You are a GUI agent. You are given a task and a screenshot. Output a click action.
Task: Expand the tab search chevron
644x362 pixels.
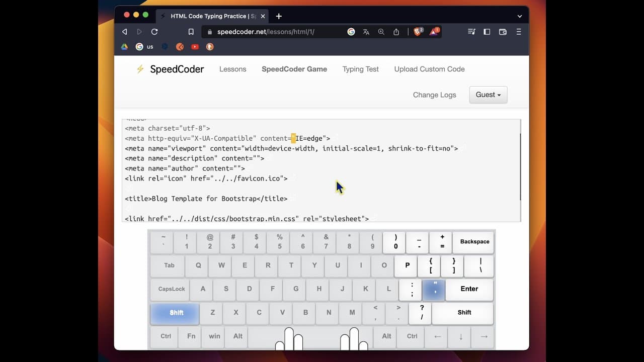click(x=520, y=16)
